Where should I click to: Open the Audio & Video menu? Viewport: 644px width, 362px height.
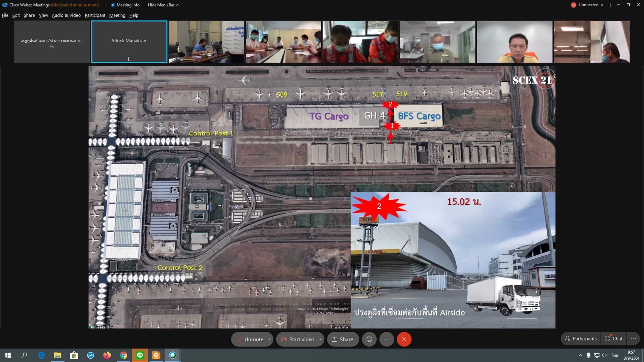point(66,15)
